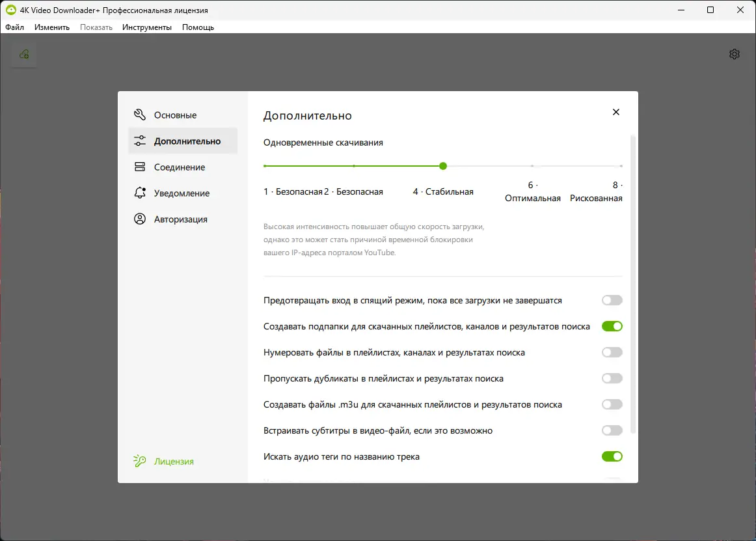The height and width of the screenshot is (541, 756).
Task: Open settings with the gear icon
Action: click(735, 54)
